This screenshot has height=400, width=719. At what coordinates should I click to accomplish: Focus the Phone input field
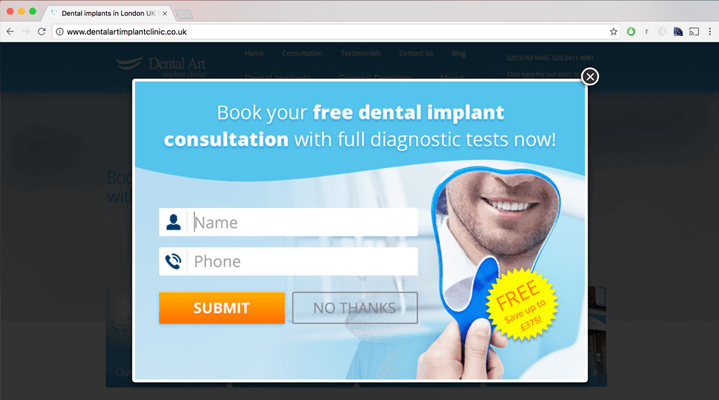[303, 261]
